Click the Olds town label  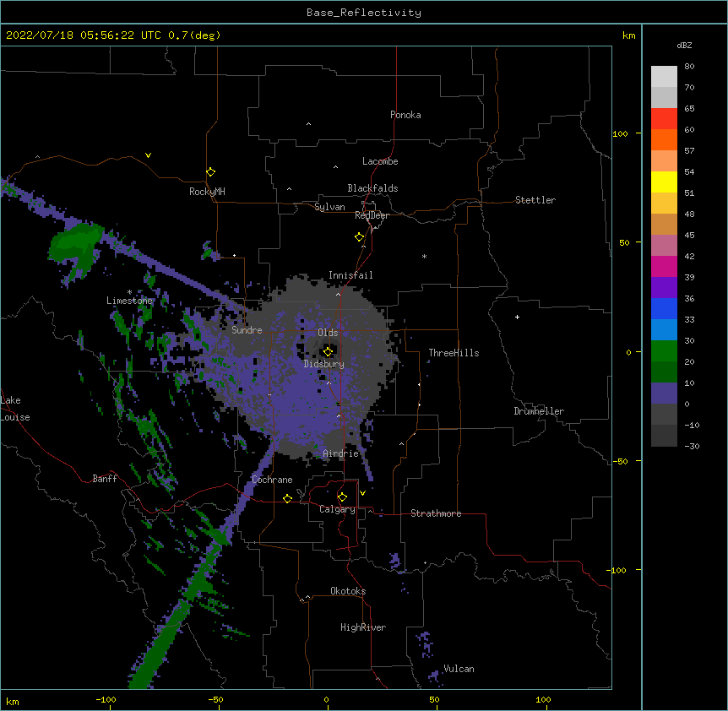click(x=328, y=333)
